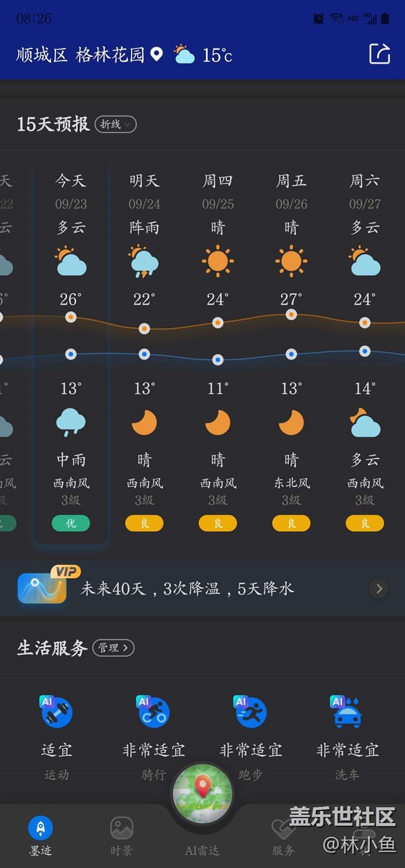Tap 未来40天 forecast banner text
The width and height of the screenshot is (405, 868).
[x=187, y=588]
